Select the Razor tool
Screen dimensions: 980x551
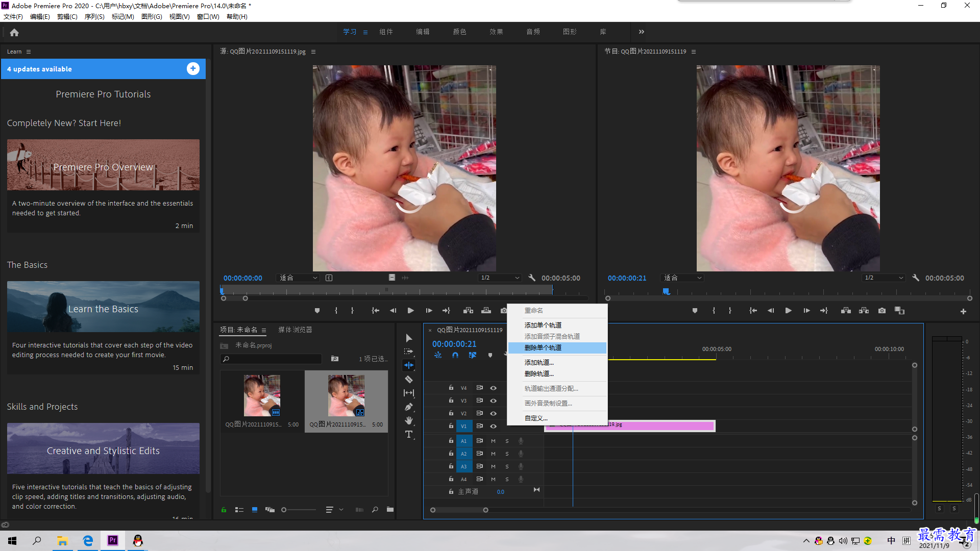pos(409,379)
